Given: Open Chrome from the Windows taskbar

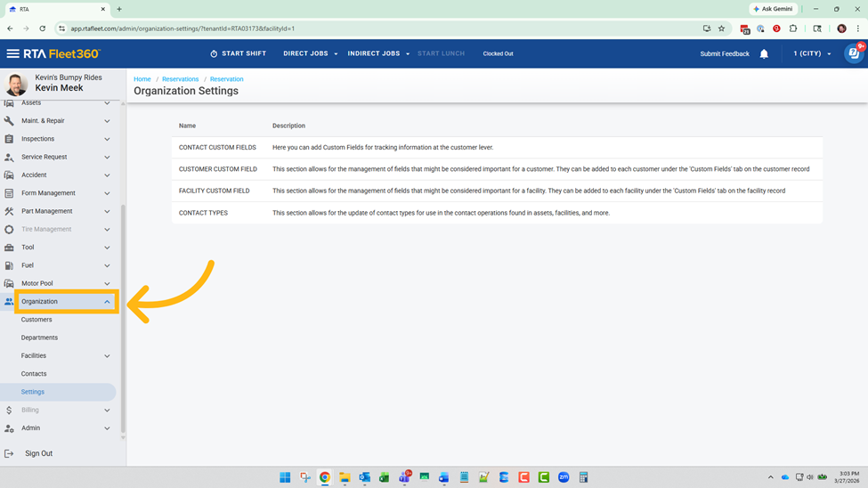Looking at the screenshot, I should tap(325, 477).
